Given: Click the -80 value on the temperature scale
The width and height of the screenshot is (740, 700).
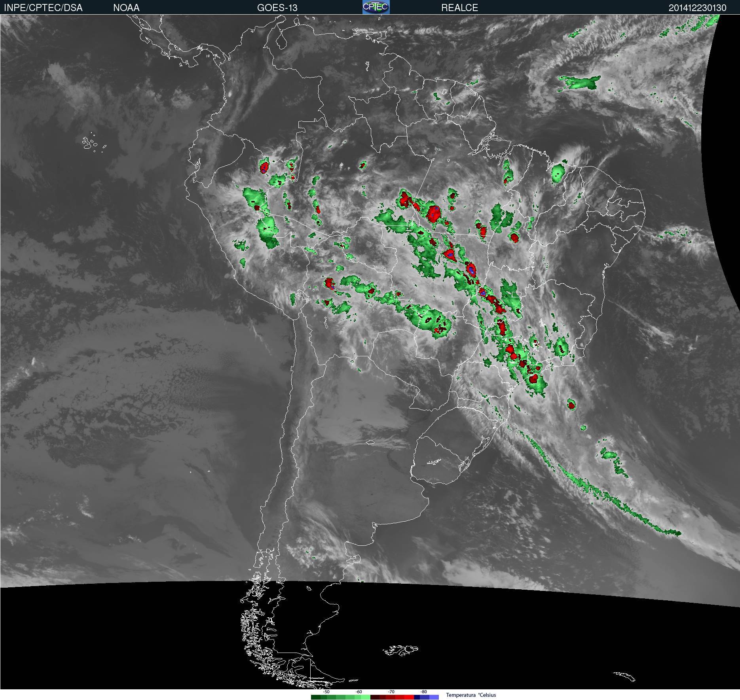Looking at the screenshot, I should pyautogui.click(x=424, y=692).
